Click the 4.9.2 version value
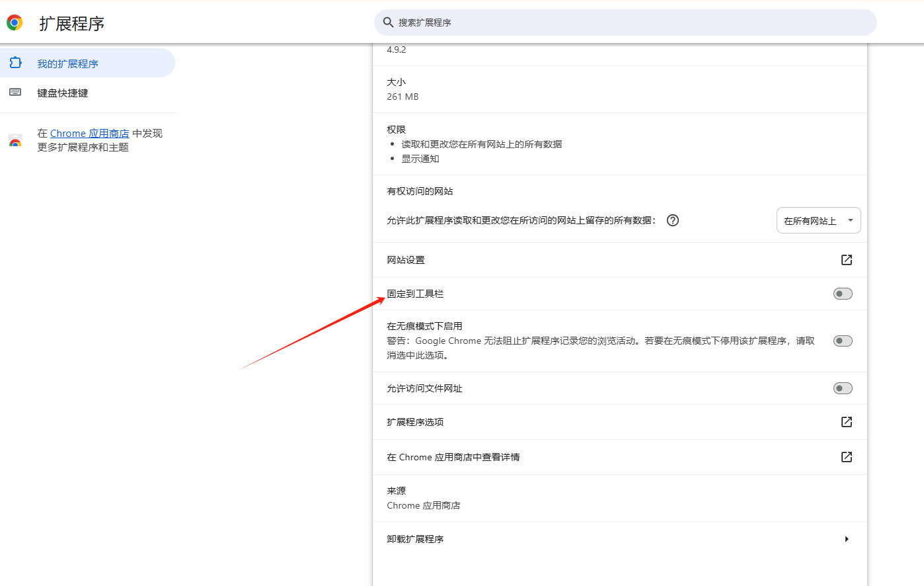Screen dimensions: 924x586 (x=397, y=50)
